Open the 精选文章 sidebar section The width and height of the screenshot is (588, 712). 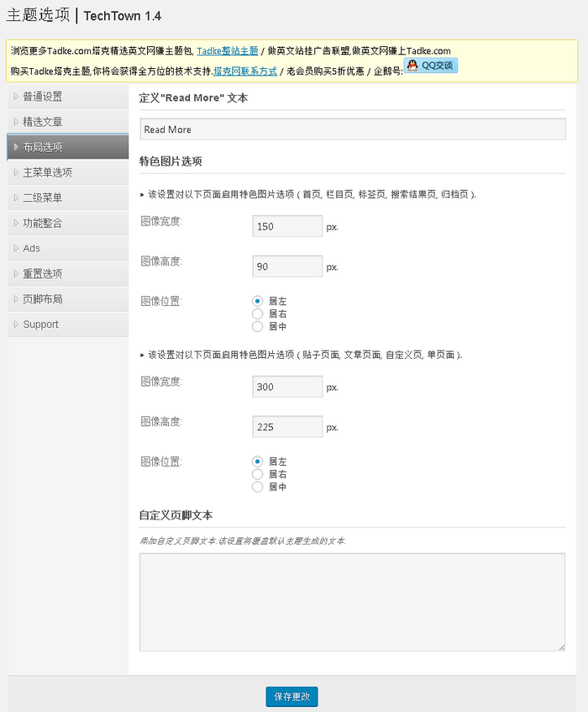42,122
